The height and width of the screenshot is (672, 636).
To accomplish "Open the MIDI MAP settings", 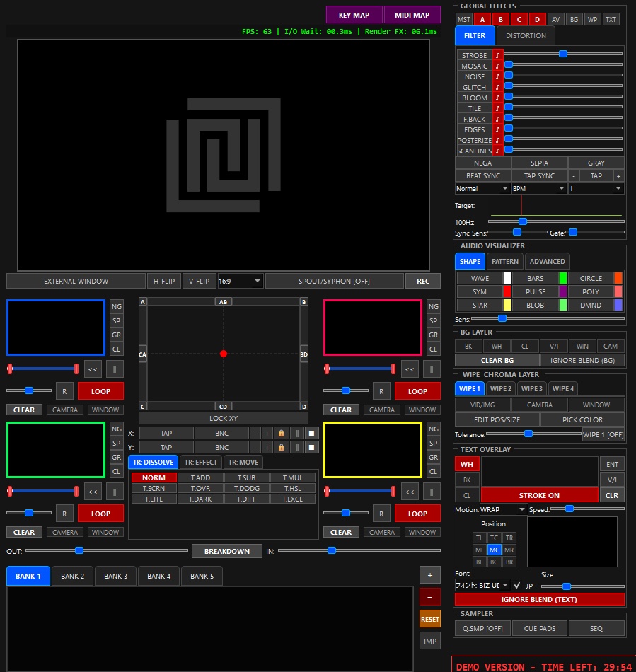I will [412, 15].
